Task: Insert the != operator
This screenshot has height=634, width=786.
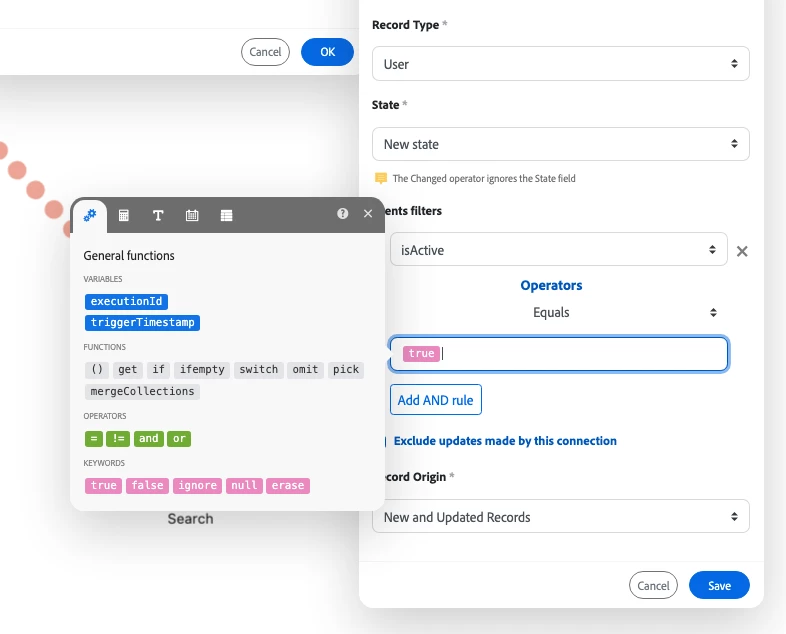Action: [x=118, y=439]
